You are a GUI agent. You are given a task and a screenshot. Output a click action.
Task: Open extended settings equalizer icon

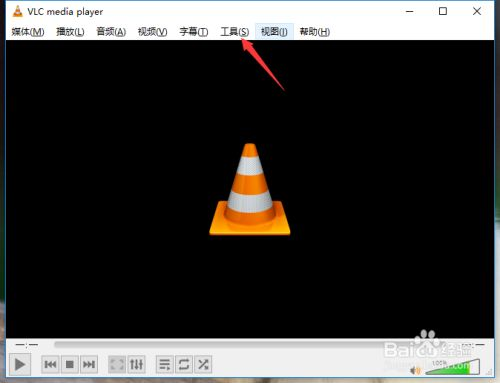136,364
